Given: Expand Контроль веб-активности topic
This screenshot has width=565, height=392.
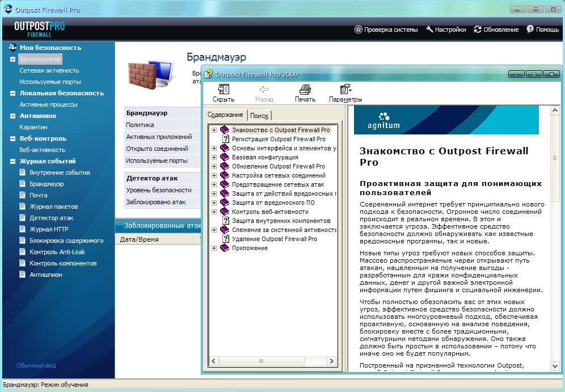Looking at the screenshot, I should click(x=214, y=212).
